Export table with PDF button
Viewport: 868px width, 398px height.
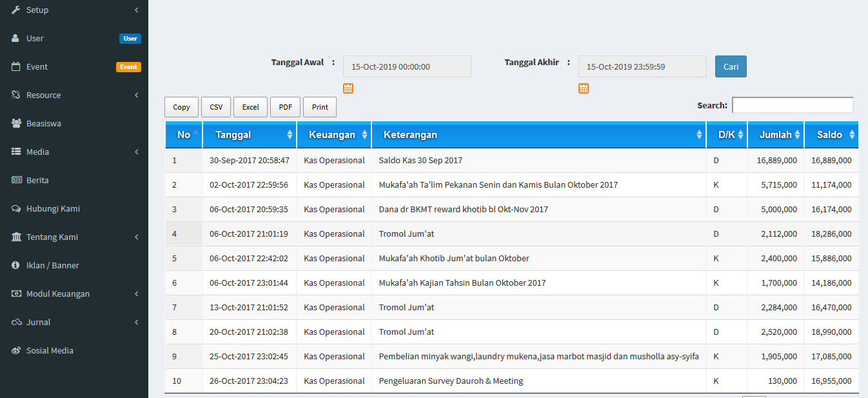[x=286, y=107]
